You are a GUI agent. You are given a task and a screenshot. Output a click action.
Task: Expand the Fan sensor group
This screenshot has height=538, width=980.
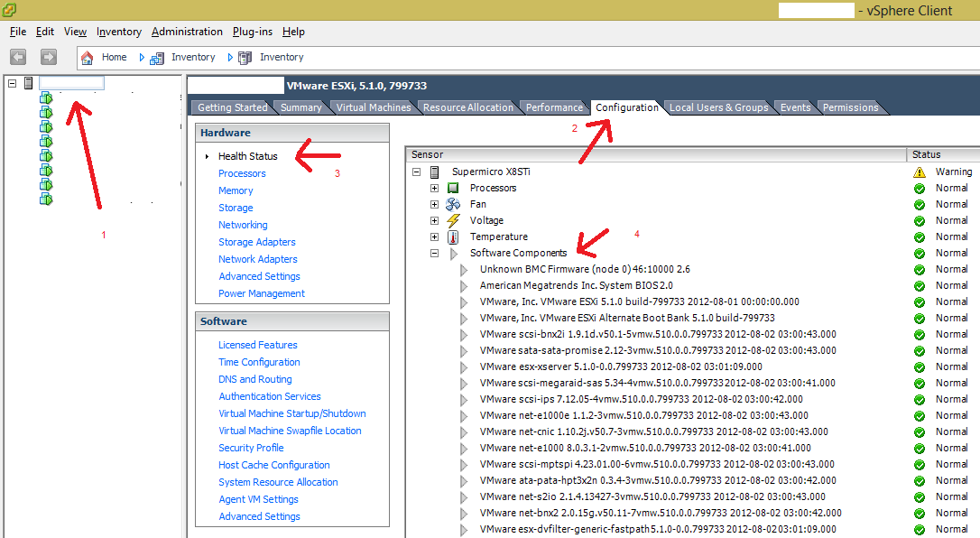434,204
